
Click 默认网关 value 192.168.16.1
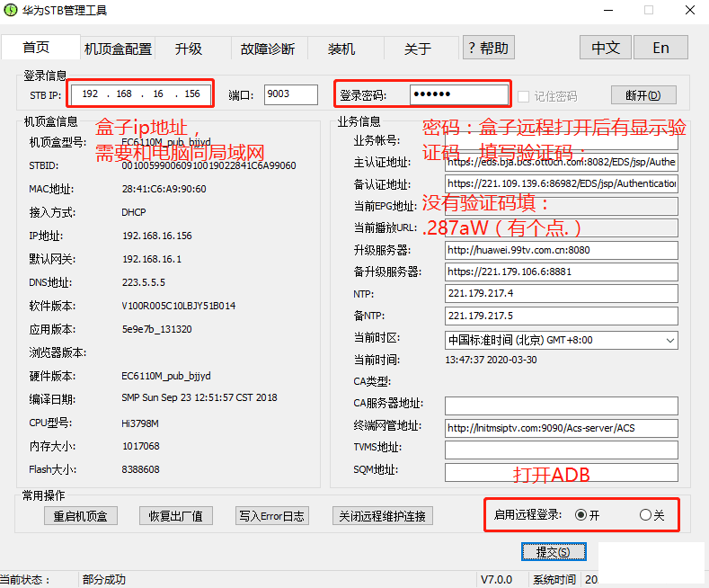(152, 259)
